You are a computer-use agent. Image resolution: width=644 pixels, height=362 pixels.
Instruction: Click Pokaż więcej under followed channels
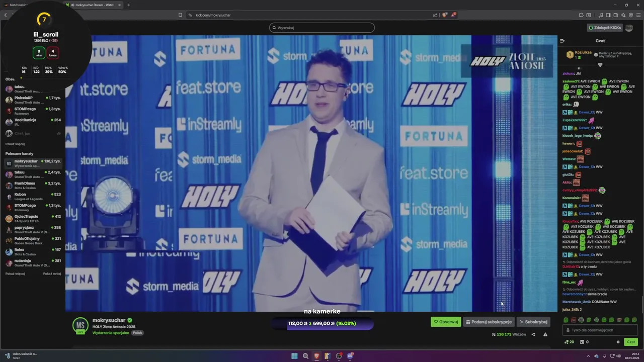coord(15,144)
